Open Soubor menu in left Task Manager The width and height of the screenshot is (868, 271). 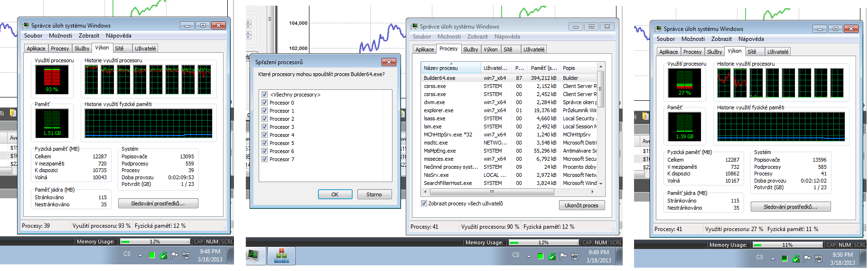click(33, 36)
